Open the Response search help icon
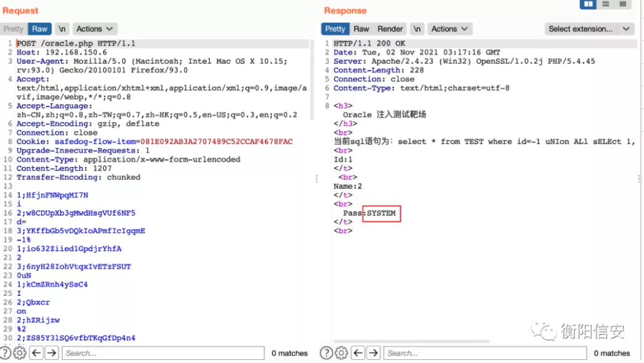 click(x=326, y=353)
